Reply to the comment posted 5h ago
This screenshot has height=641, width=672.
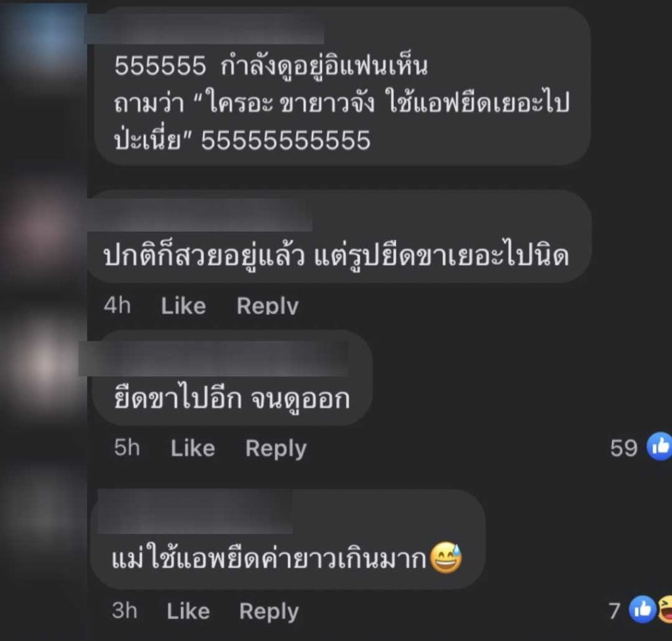click(x=276, y=449)
